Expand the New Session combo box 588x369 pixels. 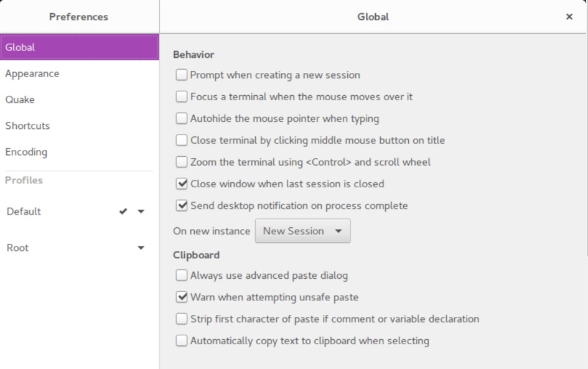click(x=303, y=231)
